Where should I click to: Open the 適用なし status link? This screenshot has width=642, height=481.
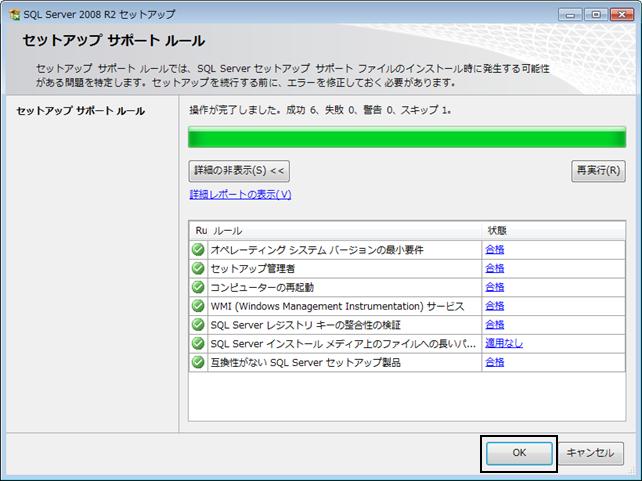[x=504, y=343]
